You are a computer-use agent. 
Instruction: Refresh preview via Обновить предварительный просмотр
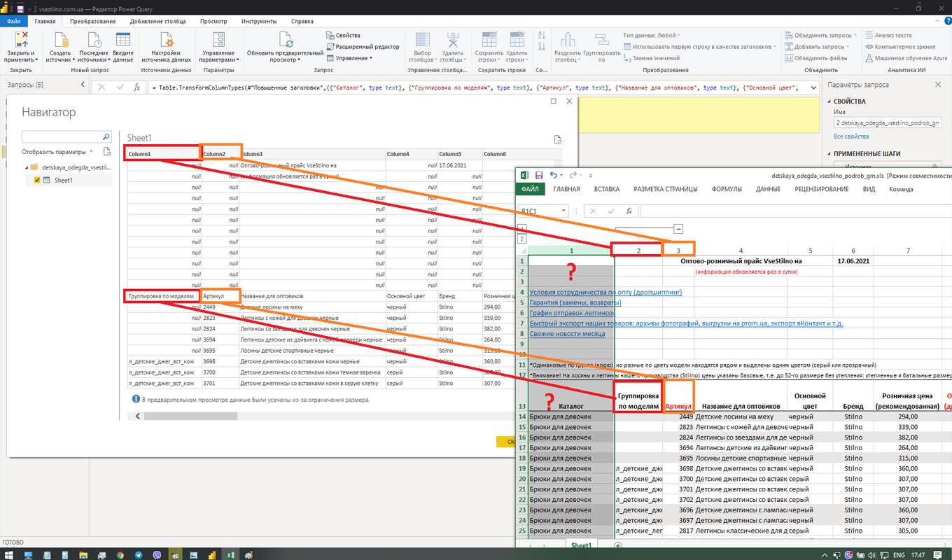pos(285,40)
